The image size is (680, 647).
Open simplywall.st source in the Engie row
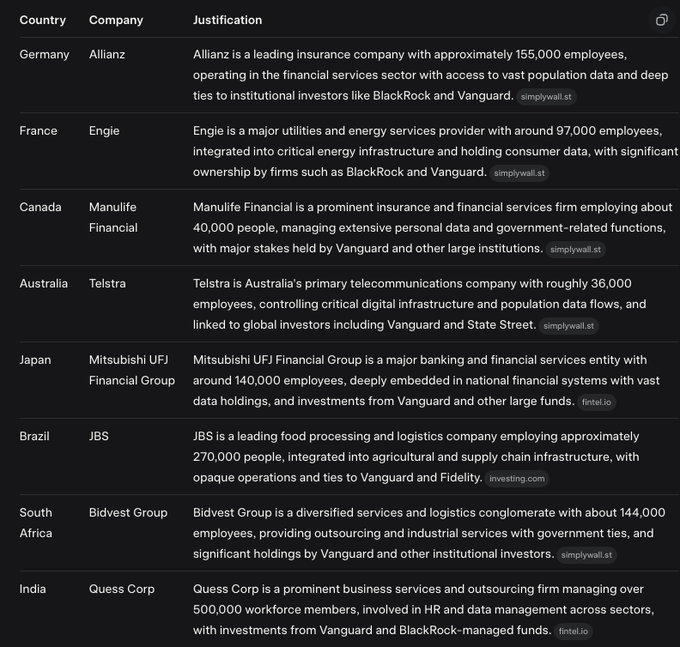coord(519,173)
